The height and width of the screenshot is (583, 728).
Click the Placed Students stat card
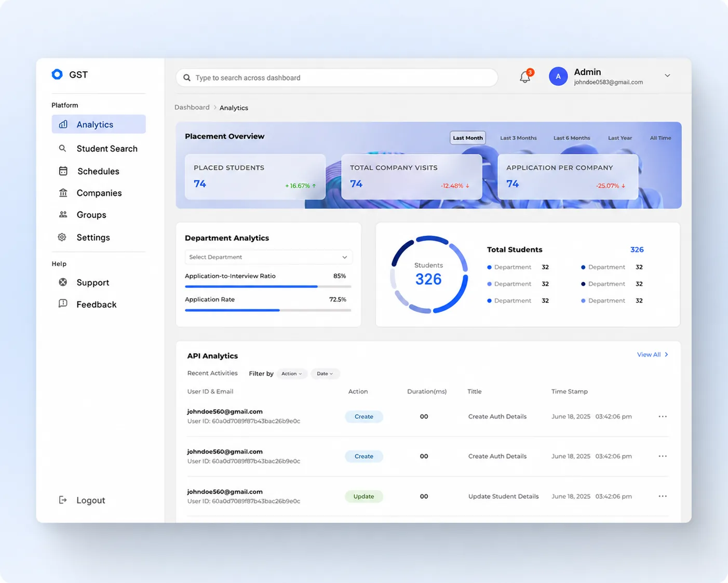tap(255, 177)
